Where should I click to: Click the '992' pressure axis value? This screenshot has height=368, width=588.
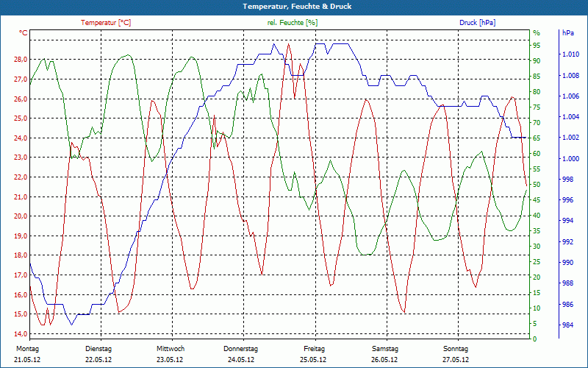(x=567, y=241)
